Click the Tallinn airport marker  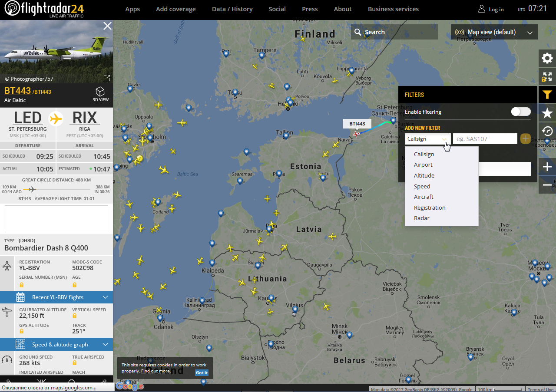click(x=286, y=136)
